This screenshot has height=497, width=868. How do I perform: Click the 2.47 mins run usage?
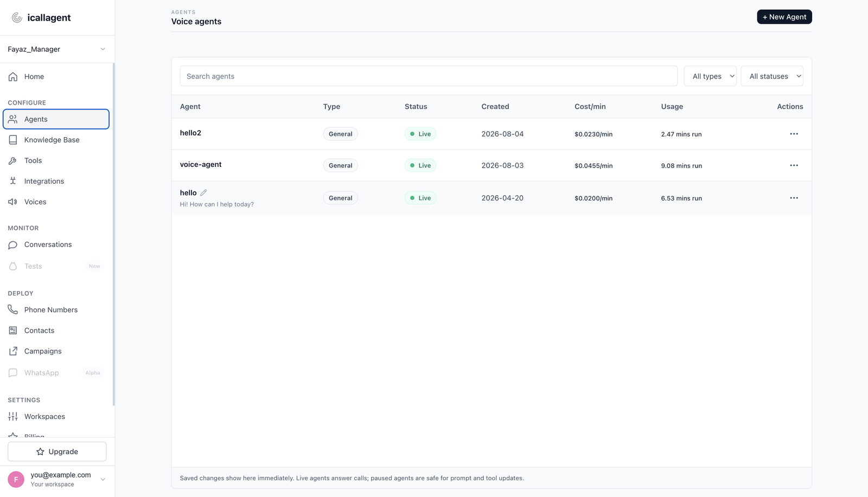pyautogui.click(x=681, y=134)
